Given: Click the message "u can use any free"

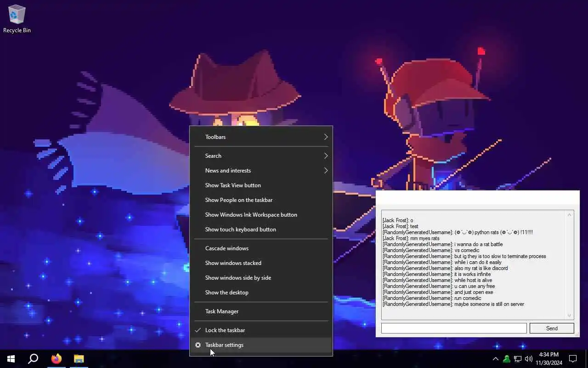Looking at the screenshot, I should (x=474, y=286).
